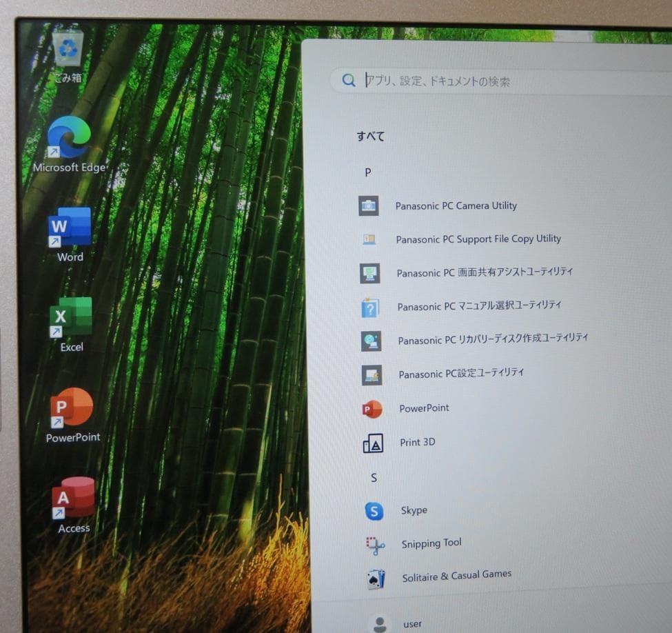Open the Excel desktop shortcut
The height and width of the screenshot is (633, 672).
[x=71, y=325]
